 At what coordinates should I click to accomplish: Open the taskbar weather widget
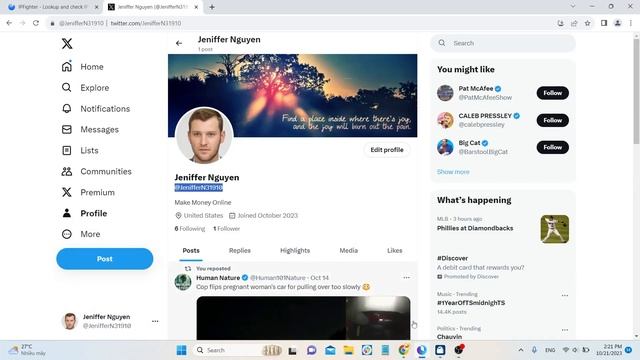(x=28, y=350)
